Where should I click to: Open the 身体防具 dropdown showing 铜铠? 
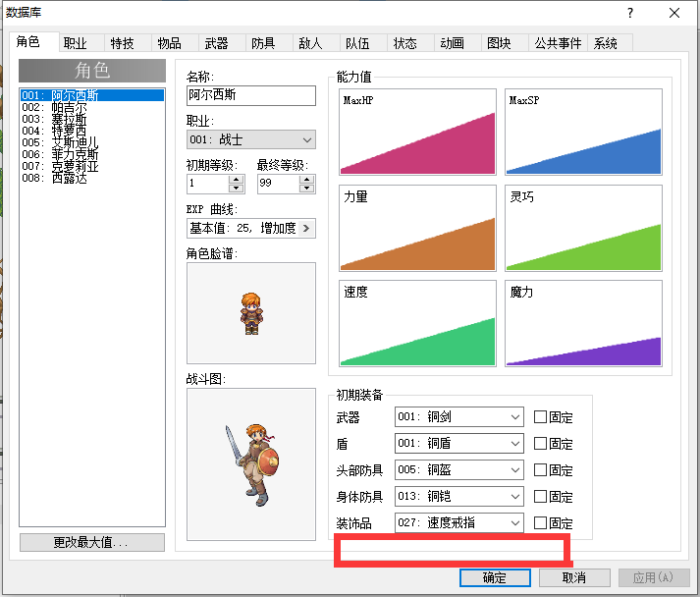(x=458, y=496)
